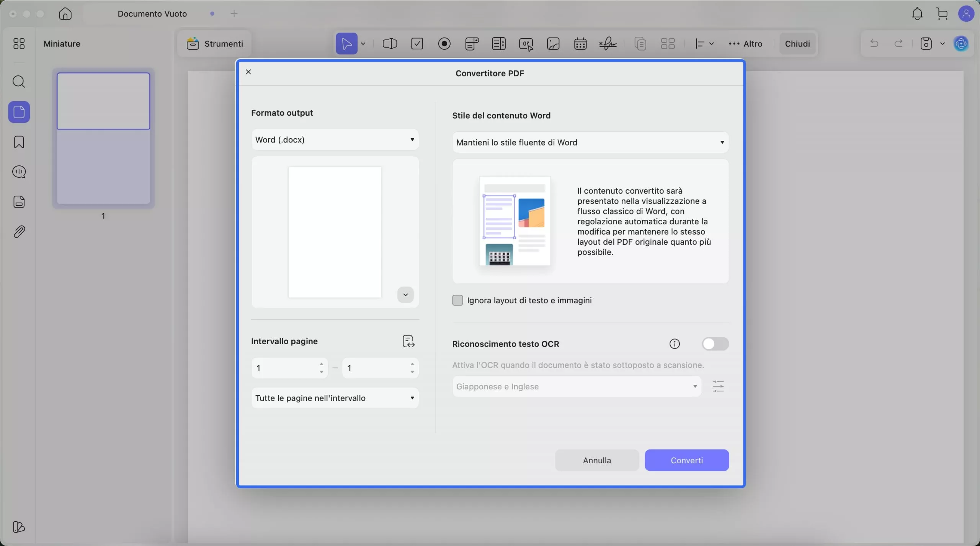Image resolution: width=980 pixels, height=546 pixels.
Task: Select the radio button tool in the toolbar
Action: [444, 43]
